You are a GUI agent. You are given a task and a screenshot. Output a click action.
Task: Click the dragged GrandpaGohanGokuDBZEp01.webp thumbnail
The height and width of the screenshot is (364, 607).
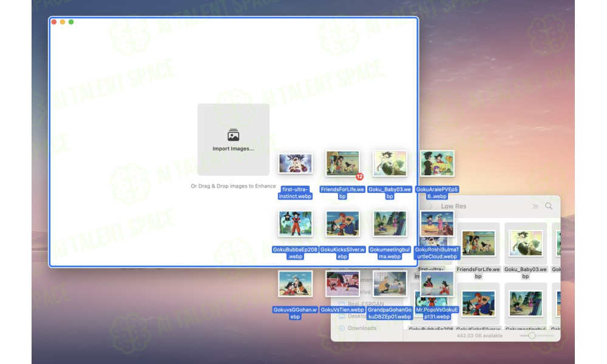tap(390, 284)
